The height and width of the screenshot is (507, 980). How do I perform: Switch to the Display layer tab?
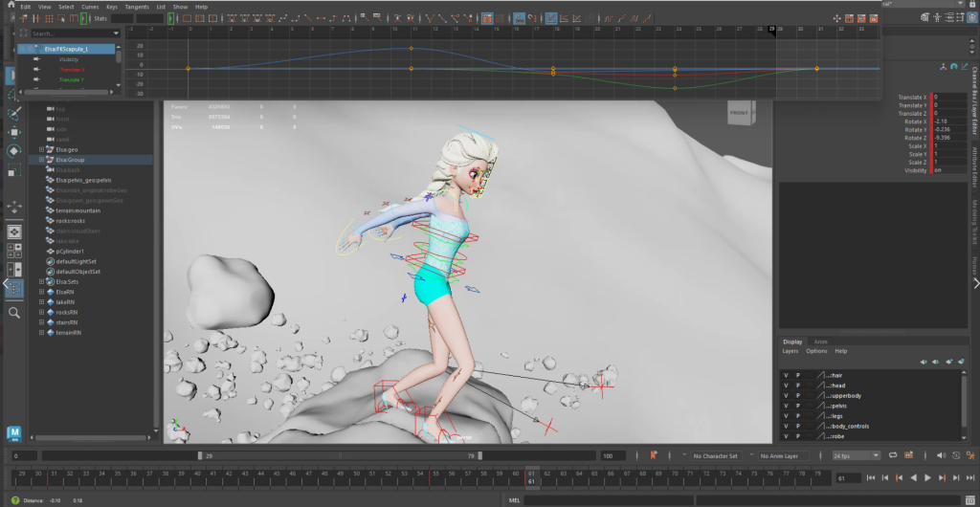[x=792, y=342]
